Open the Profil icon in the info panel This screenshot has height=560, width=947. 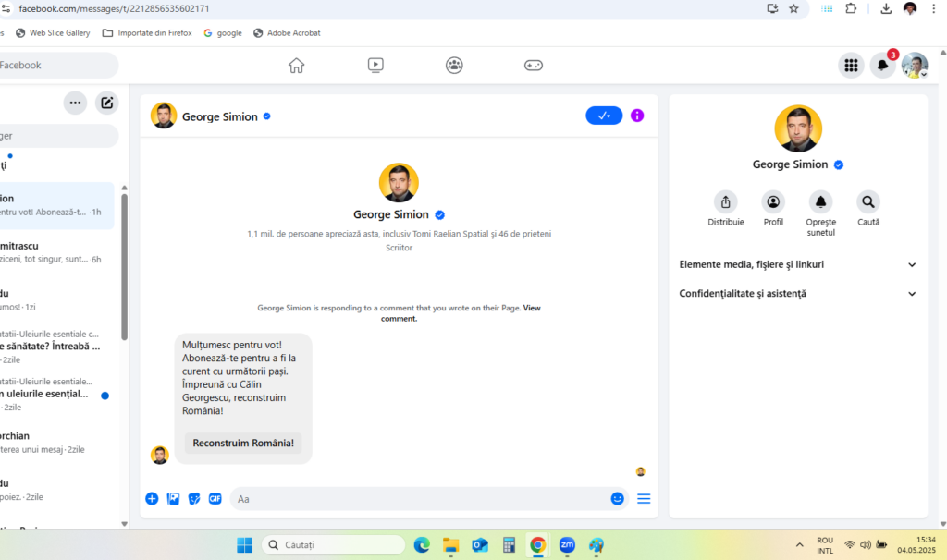[773, 202]
